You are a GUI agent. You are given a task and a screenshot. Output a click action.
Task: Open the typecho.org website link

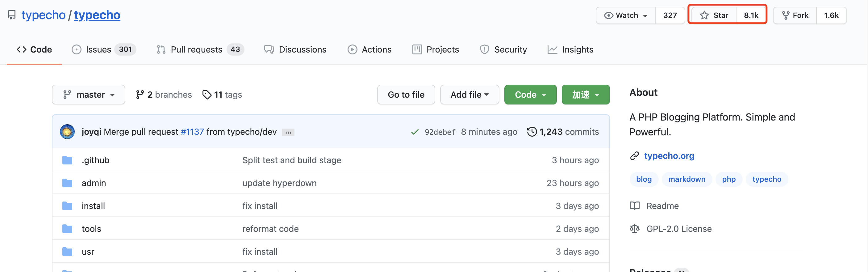pyautogui.click(x=669, y=156)
